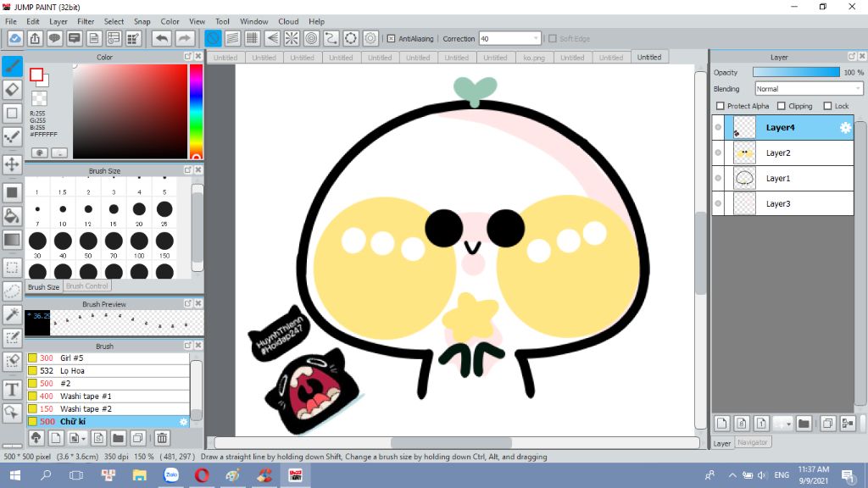
Task: Enable the Clipping checkbox
Action: tap(781, 106)
